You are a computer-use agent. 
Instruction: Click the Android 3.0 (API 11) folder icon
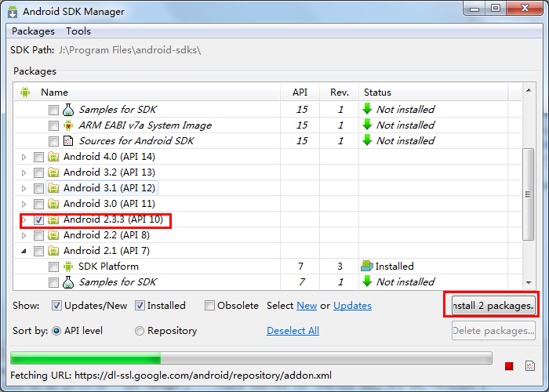[x=53, y=204]
